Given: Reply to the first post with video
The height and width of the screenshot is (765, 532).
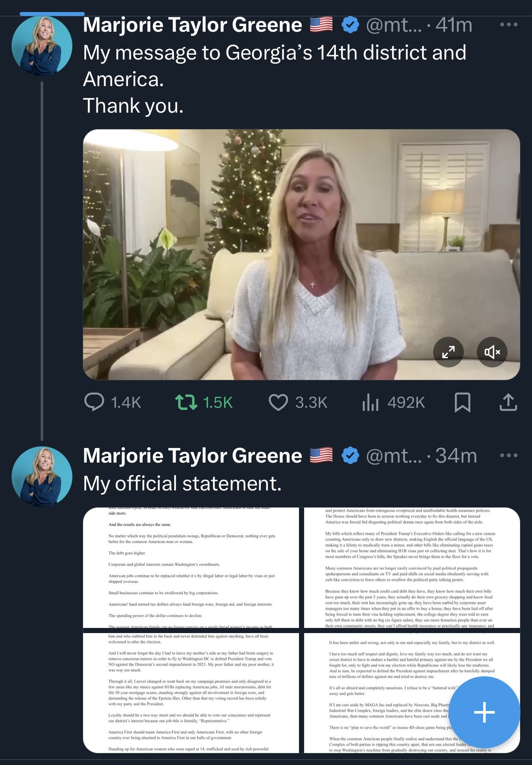Looking at the screenshot, I should (95, 402).
